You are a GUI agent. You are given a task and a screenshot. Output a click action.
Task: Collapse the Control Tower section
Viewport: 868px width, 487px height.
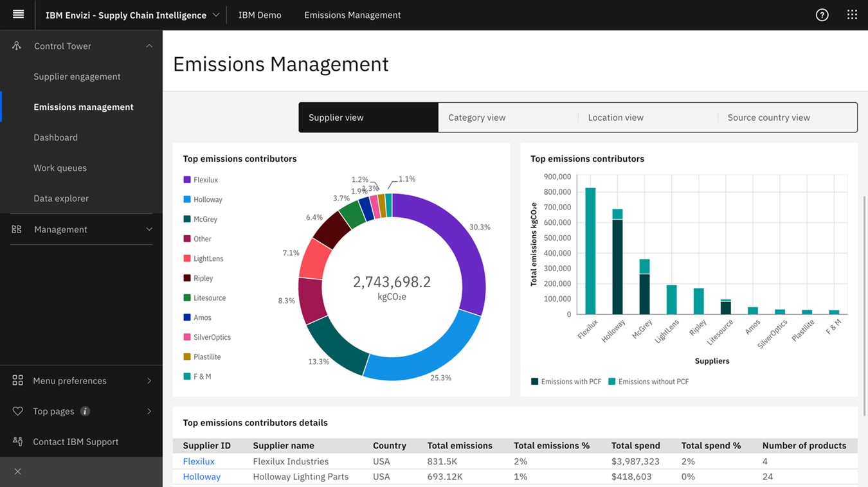pyautogui.click(x=149, y=46)
